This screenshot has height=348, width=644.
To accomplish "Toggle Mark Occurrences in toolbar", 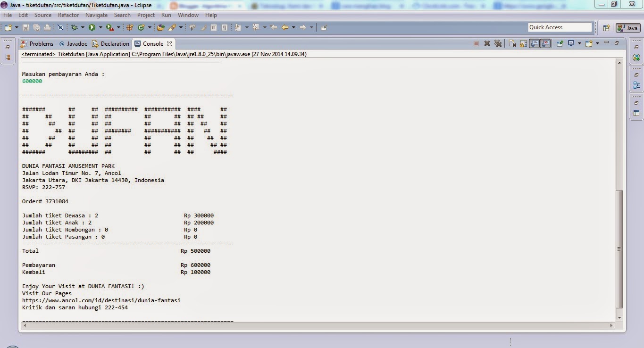I will [204, 27].
